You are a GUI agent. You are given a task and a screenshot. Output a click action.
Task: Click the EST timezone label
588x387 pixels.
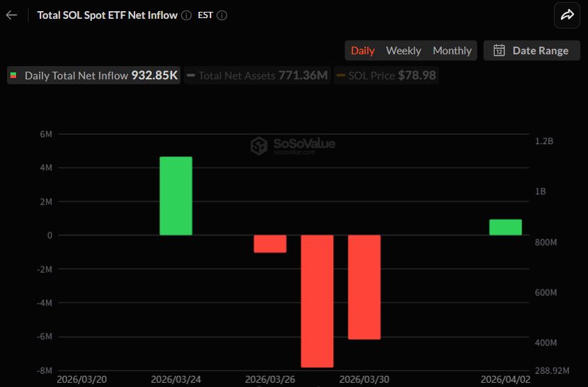206,15
